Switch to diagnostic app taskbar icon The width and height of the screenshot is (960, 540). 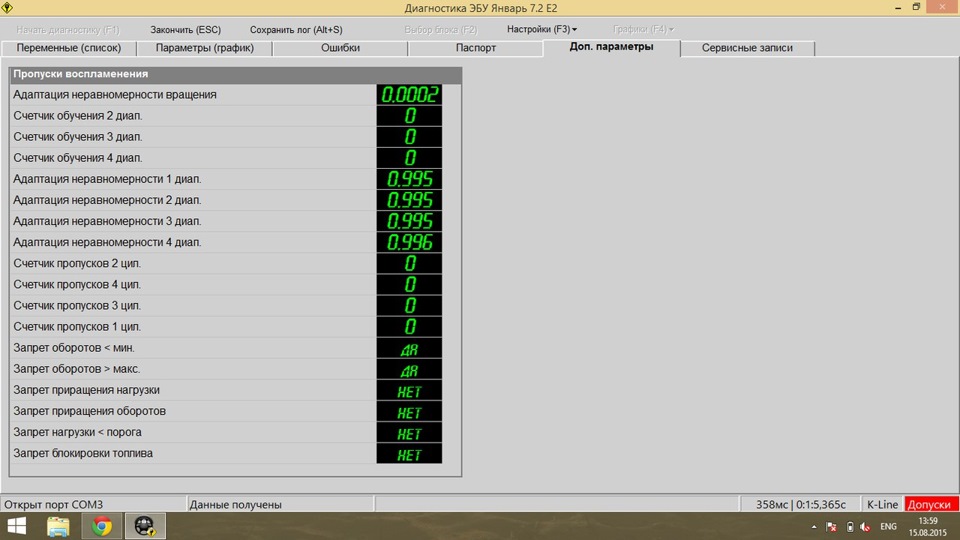pyautogui.click(x=144, y=526)
